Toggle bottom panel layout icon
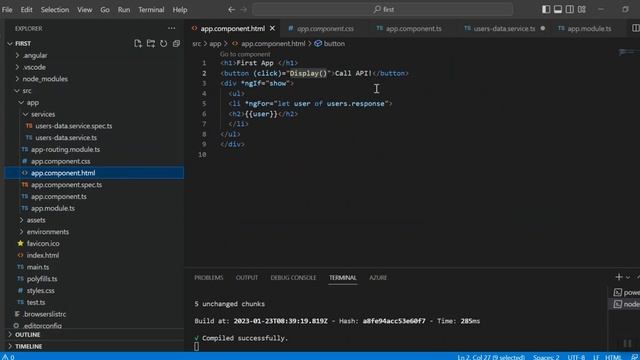The image size is (640, 360). (558, 9)
